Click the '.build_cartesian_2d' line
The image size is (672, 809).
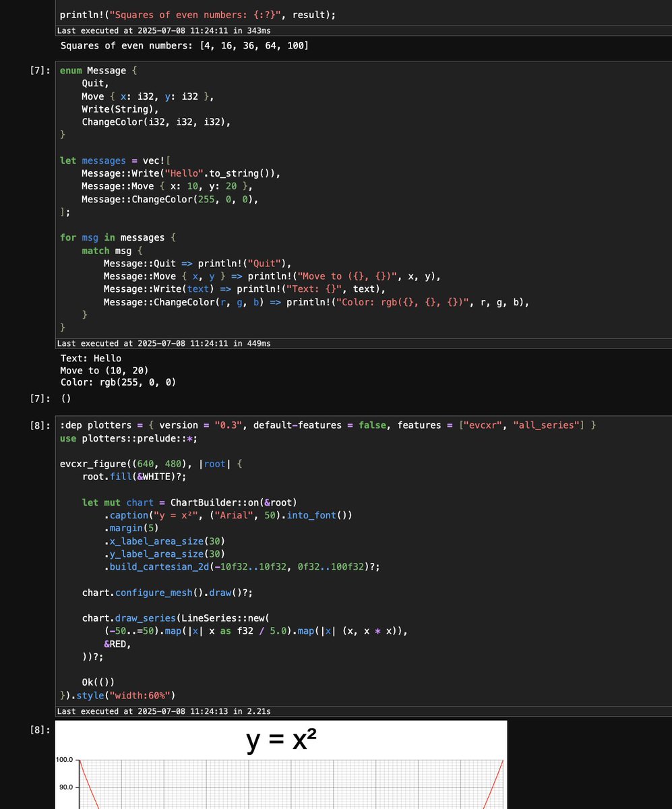click(241, 567)
